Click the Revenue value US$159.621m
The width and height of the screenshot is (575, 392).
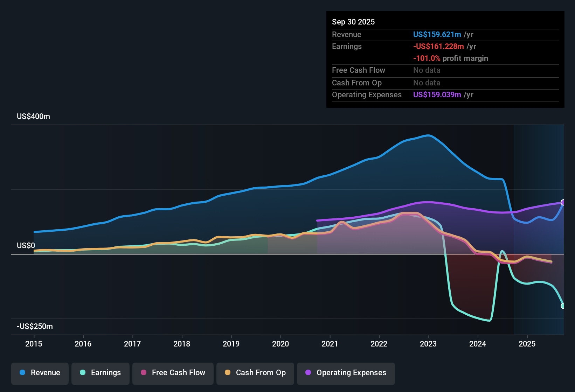click(x=437, y=34)
